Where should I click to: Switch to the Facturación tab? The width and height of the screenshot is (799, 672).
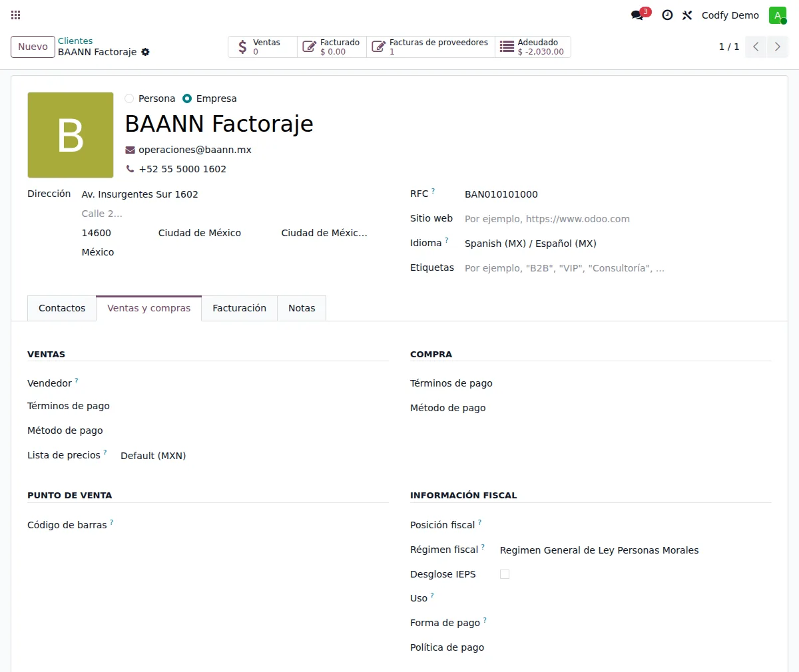pyautogui.click(x=240, y=308)
